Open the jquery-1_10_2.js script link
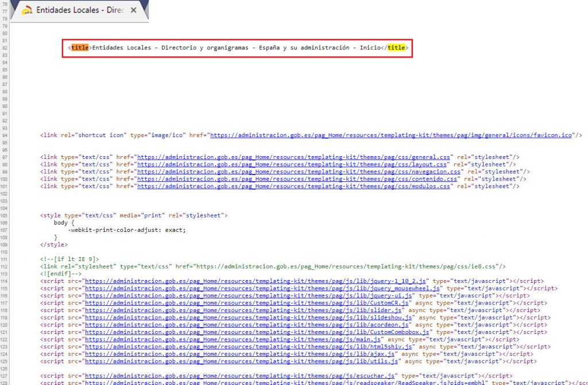 coord(256,281)
